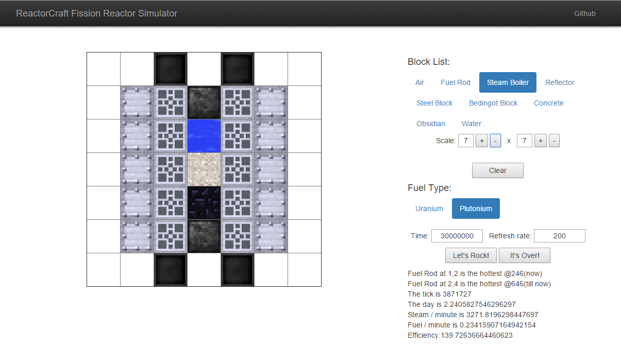621x364 pixels.
Task: Select the Plutonium fuel type
Action: click(x=476, y=209)
